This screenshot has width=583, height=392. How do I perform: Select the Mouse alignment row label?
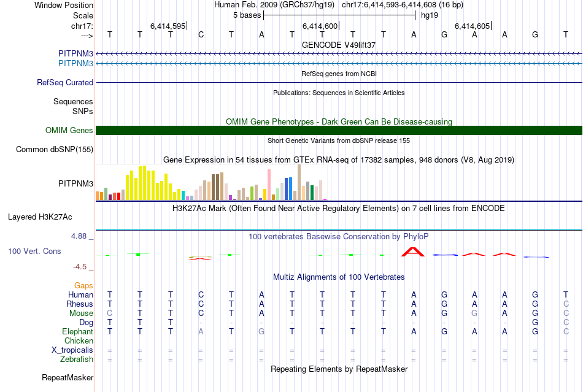pos(81,313)
